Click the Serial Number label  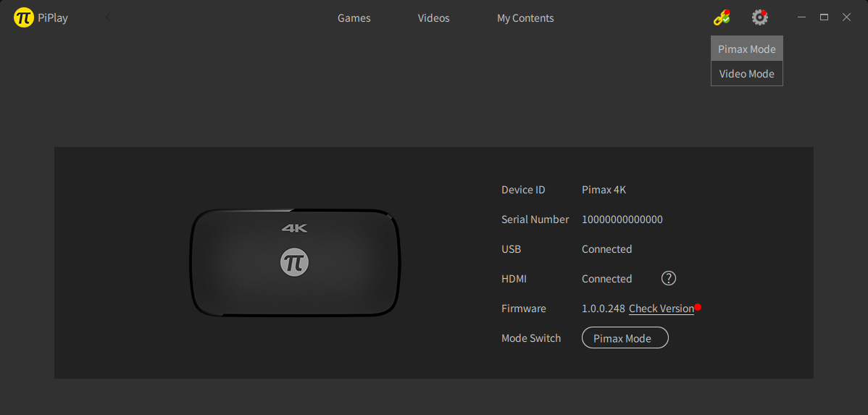[535, 219]
